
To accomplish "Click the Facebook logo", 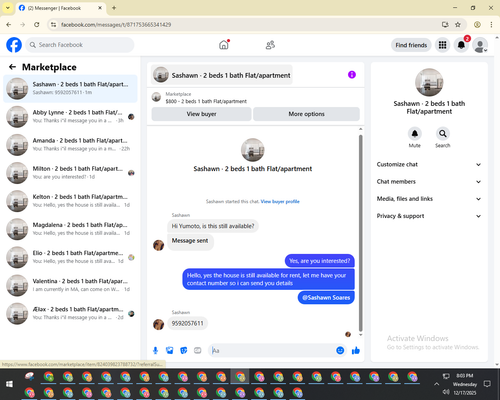I will (x=14, y=45).
